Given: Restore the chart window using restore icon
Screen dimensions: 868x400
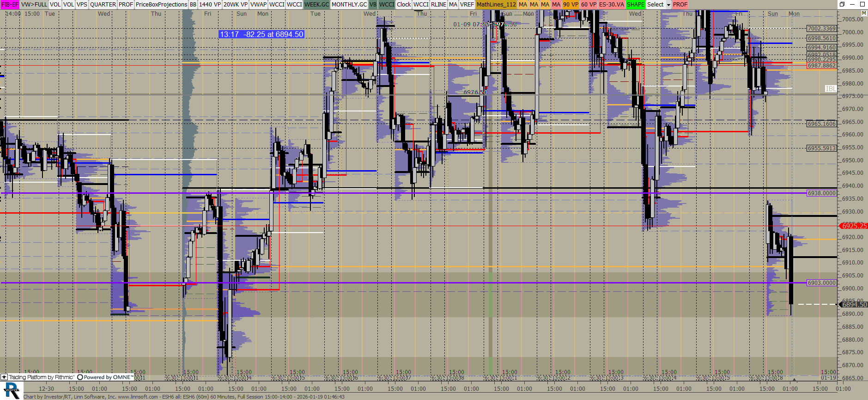Looking at the screenshot, I should [x=842, y=5].
